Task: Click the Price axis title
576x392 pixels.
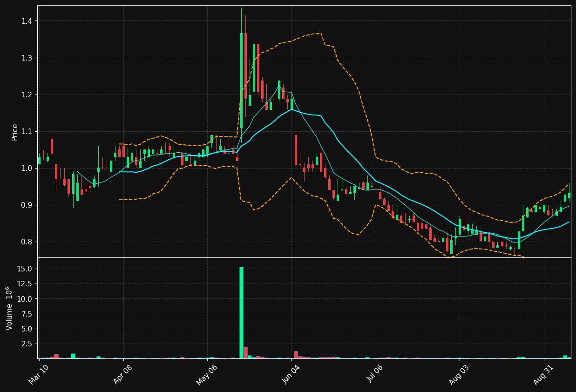Action: [15, 132]
